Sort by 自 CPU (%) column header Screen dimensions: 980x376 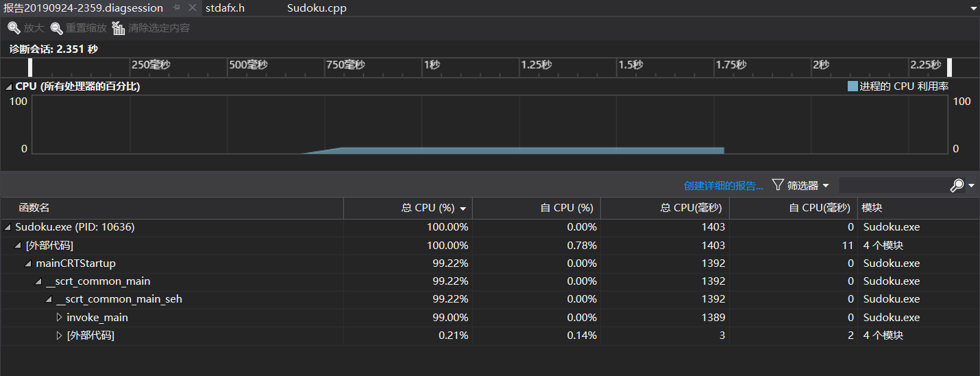(537, 208)
